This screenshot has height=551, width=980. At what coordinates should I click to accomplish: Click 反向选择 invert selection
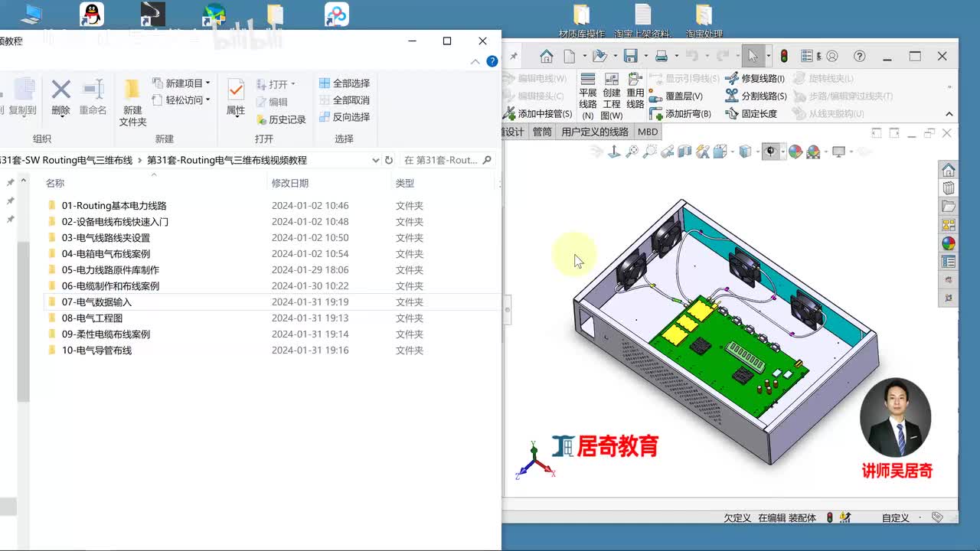pos(345,116)
